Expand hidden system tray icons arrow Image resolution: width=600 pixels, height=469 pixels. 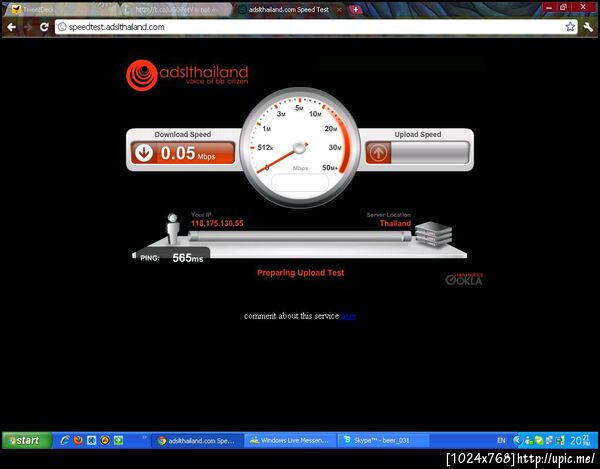pos(517,441)
